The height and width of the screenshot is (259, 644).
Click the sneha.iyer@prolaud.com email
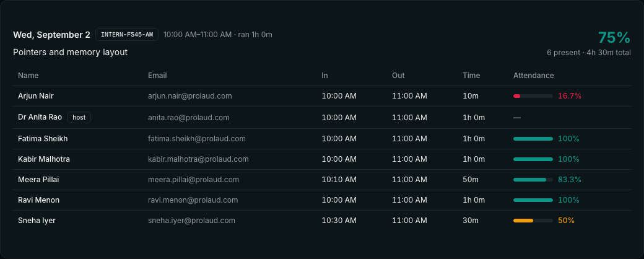[191, 221]
